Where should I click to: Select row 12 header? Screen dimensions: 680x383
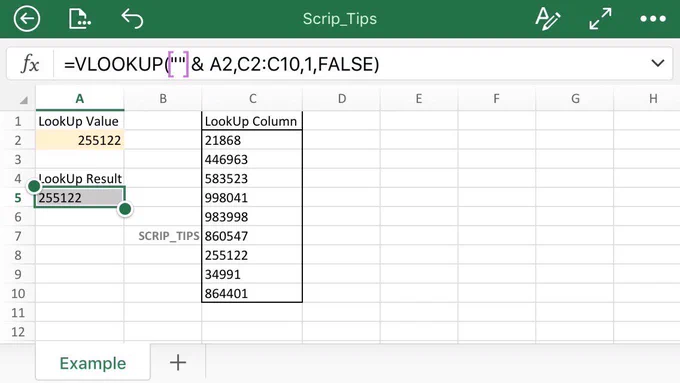18,332
